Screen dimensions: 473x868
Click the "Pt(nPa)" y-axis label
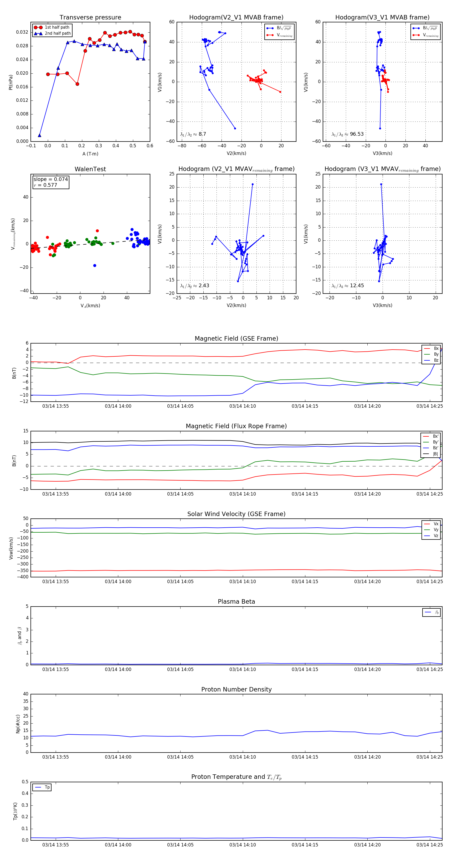pos(11,82)
